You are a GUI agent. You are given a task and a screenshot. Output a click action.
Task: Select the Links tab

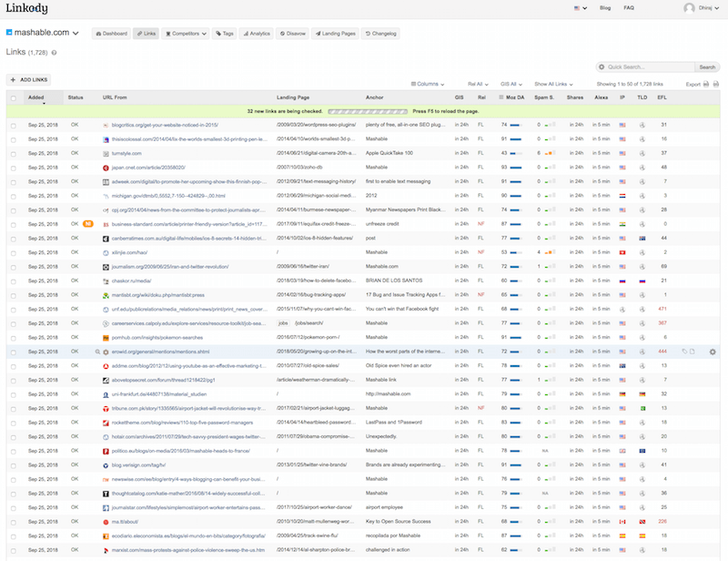pos(147,34)
